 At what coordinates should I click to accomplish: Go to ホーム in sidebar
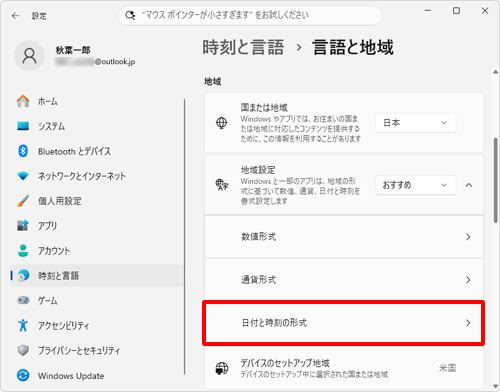coord(97,101)
